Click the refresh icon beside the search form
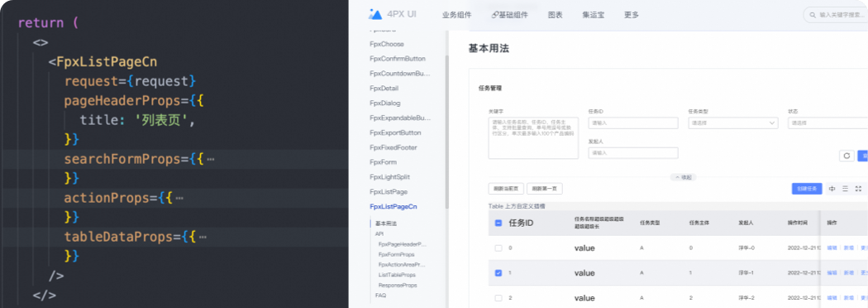Image resolution: width=868 pixels, height=308 pixels. pos(847,156)
